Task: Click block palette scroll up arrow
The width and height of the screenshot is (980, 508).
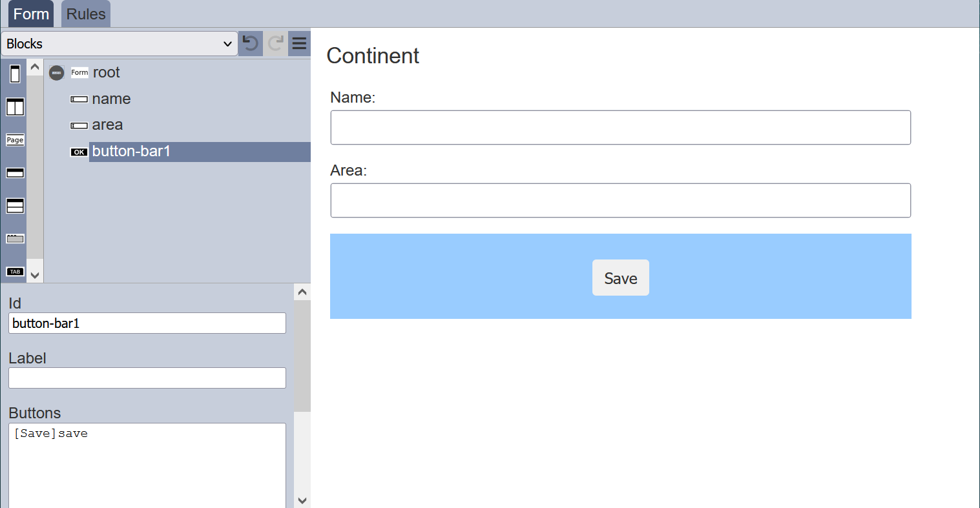Action: [x=35, y=67]
